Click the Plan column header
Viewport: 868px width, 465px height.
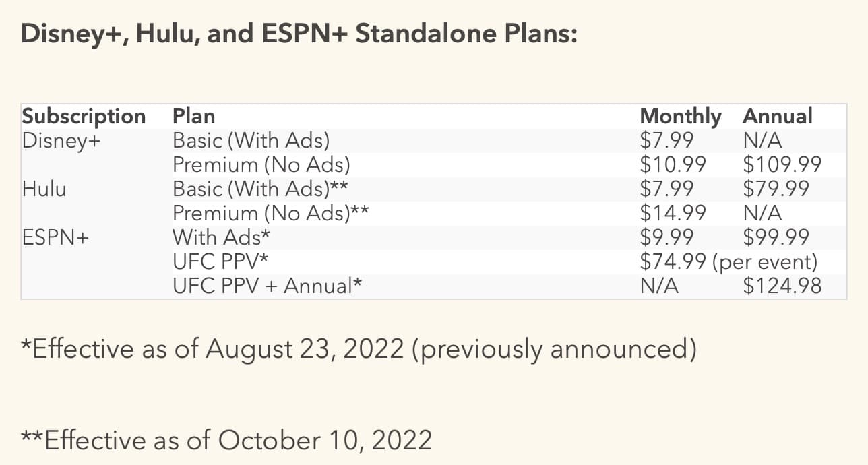pyautogui.click(x=194, y=116)
